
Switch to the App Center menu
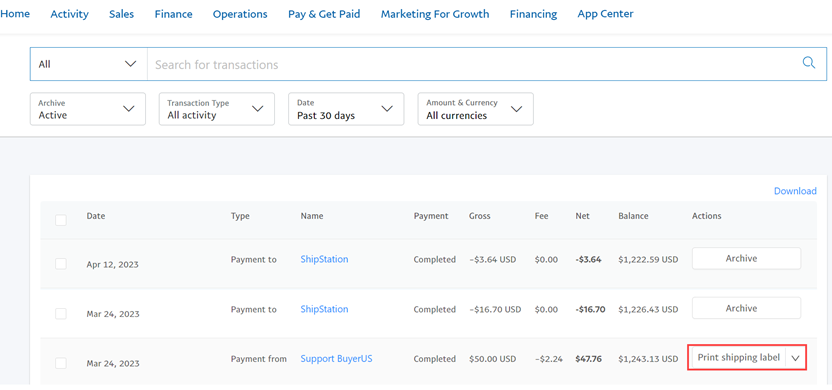click(605, 14)
